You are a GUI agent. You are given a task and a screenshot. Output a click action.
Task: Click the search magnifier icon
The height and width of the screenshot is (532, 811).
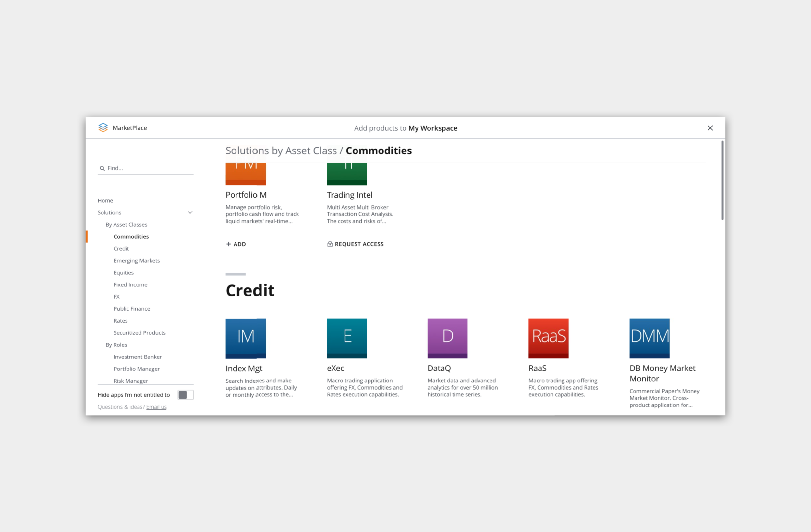coord(102,168)
